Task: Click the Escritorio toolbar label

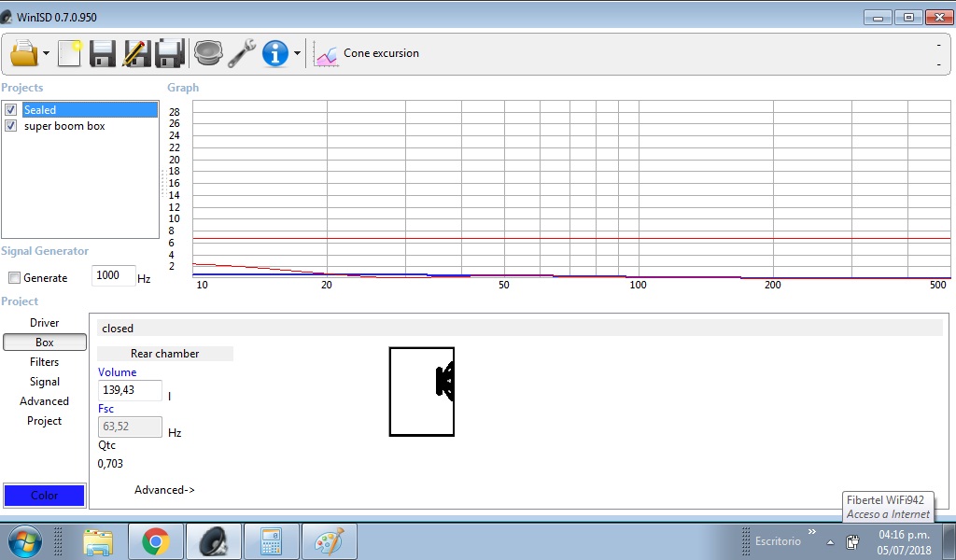Action: click(x=778, y=541)
